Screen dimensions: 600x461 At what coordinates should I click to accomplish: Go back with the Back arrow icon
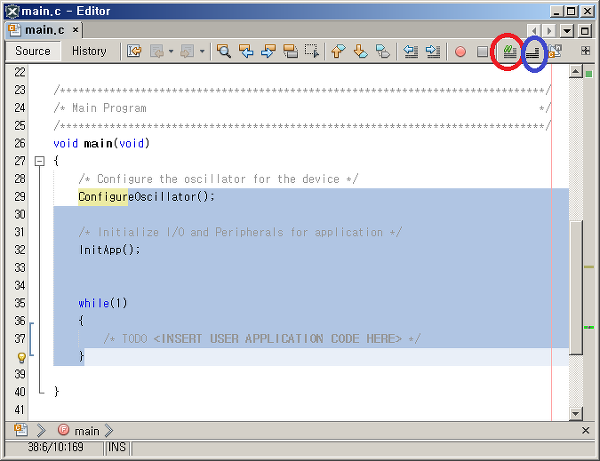pos(157,51)
